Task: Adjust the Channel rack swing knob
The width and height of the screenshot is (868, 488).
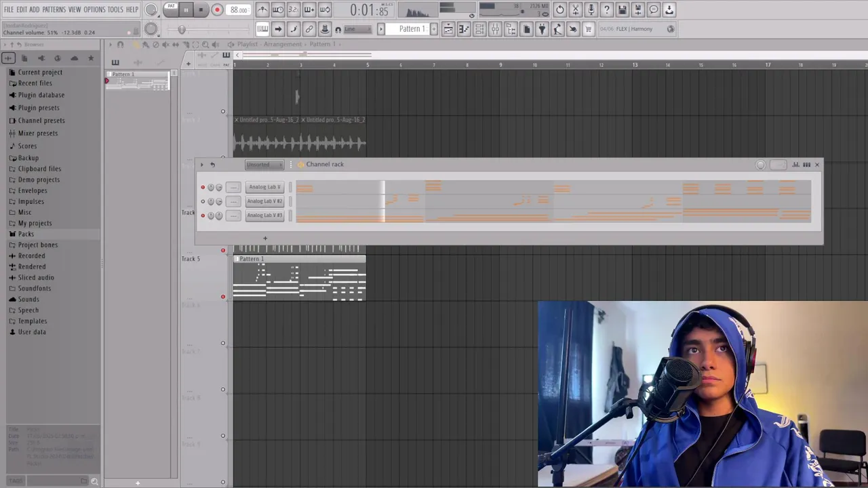Action: (x=760, y=165)
